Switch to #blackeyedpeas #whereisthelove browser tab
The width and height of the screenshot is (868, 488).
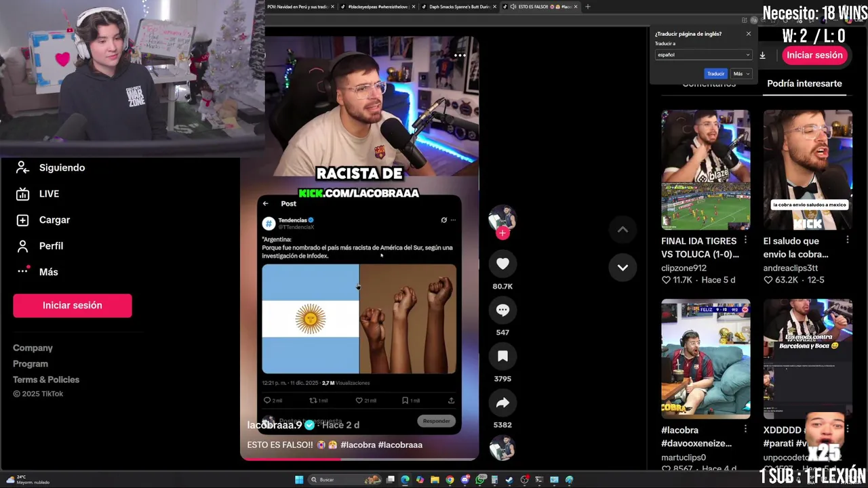[376, 7]
